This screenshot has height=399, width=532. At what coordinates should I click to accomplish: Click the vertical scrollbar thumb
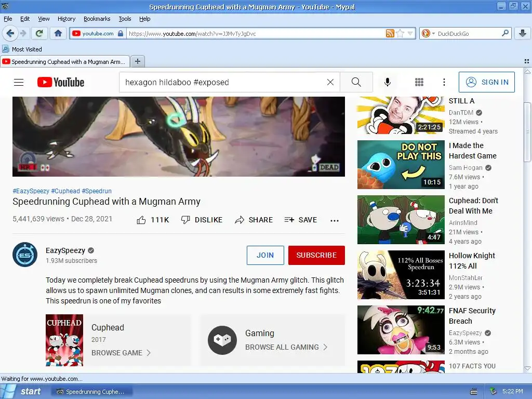pos(527,132)
